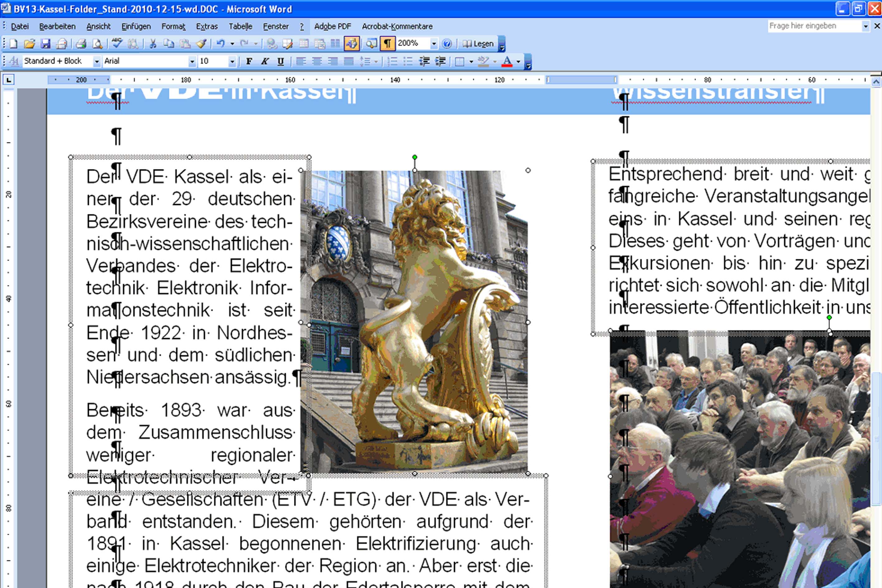882x588 pixels.
Task: Open the Columns layout button
Action: [x=335, y=44]
